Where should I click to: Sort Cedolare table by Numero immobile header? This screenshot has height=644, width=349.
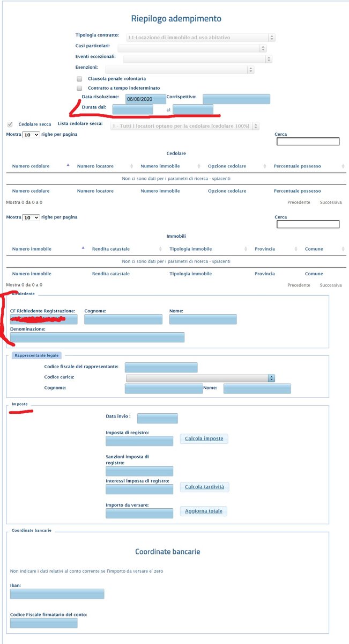[x=160, y=166]
